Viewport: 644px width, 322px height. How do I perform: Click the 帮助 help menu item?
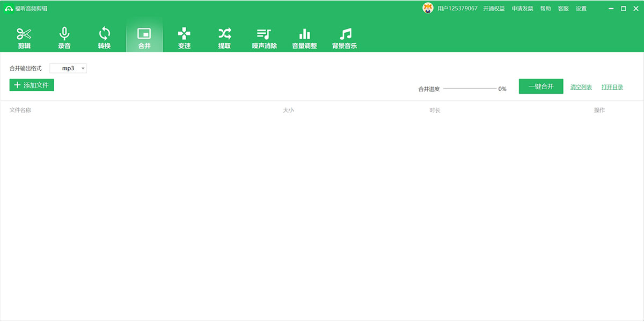point(545,9)
